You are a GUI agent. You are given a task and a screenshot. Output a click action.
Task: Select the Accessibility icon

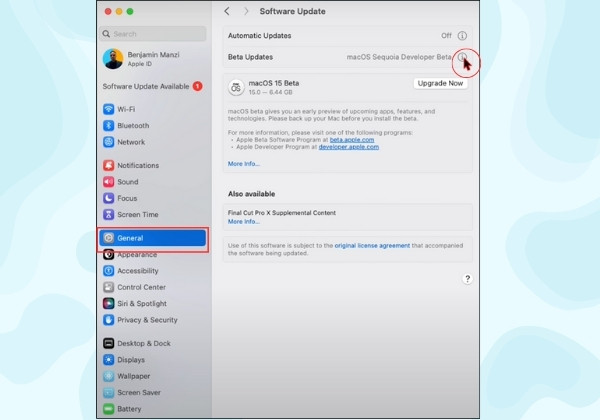[109, 271]
